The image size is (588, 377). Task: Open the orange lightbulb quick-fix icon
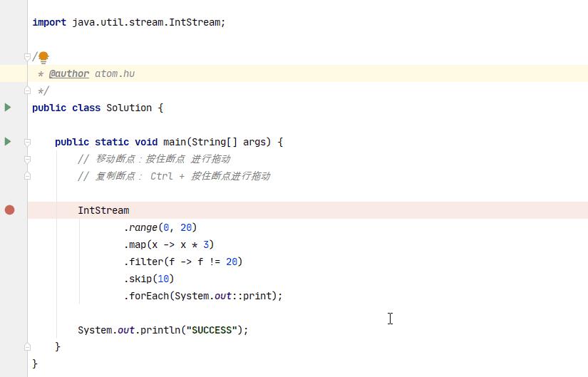pyautogui.click(x=43, y=56)
